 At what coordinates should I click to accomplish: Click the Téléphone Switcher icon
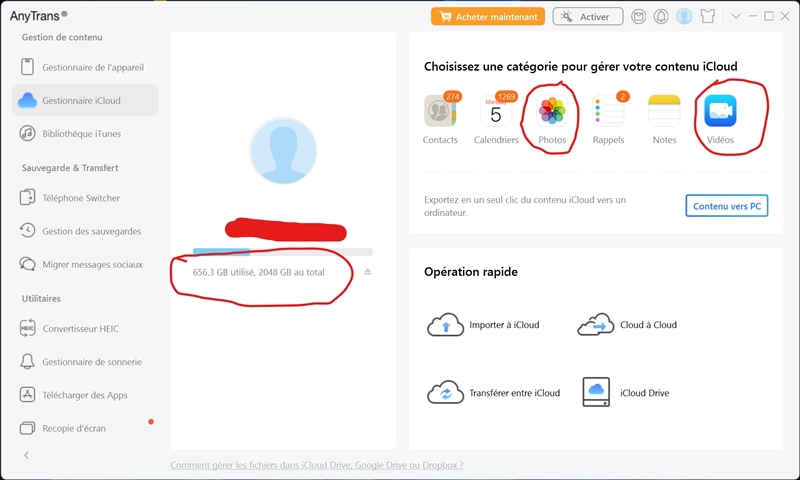pyautogui.click(x=27, y=197)
